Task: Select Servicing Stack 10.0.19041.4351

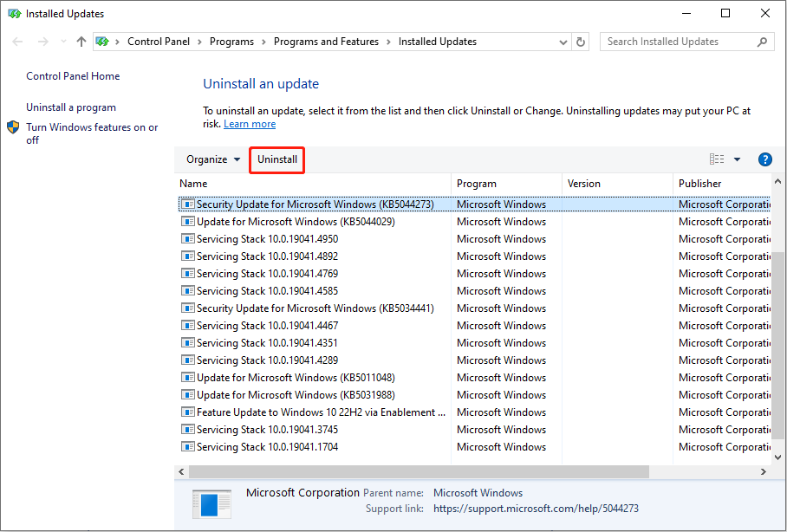Action: pyautogui.click(x=474, y=343)
